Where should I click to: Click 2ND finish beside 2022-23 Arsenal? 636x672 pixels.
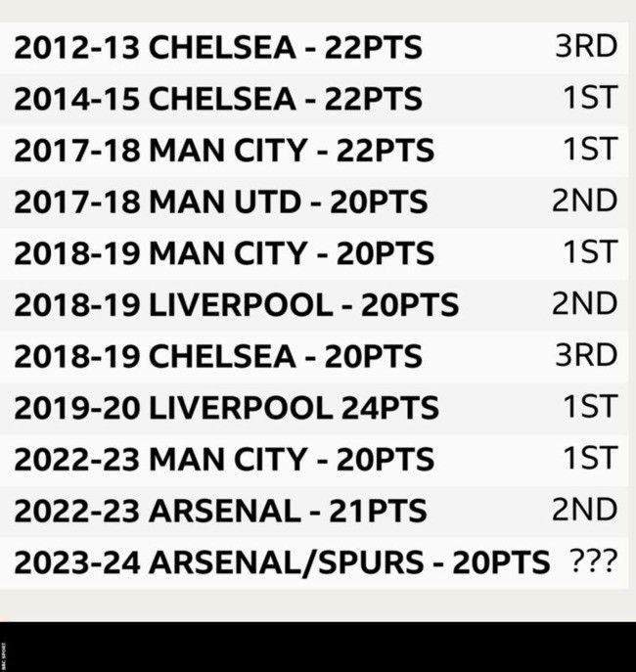coord(584,509)
